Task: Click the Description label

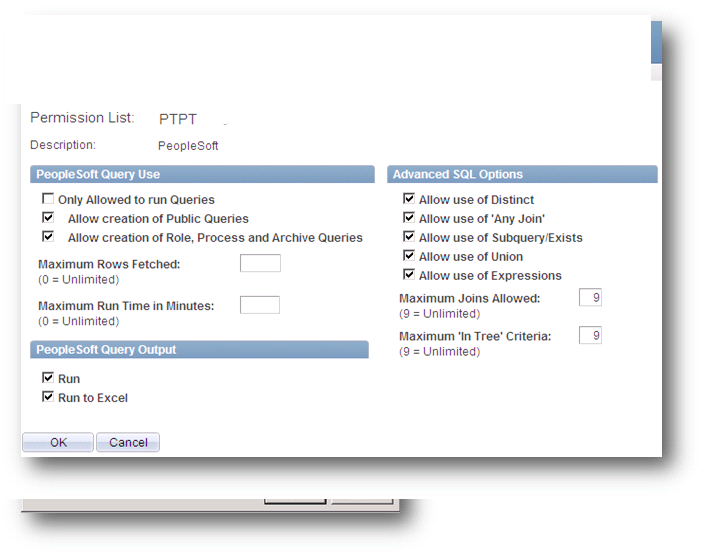Action: (63, 145)
